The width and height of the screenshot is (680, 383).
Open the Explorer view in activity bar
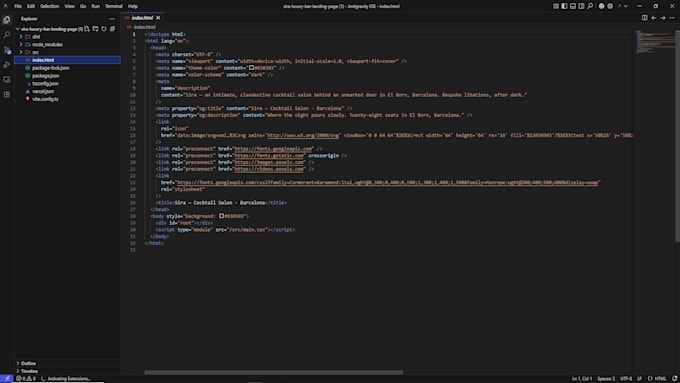[x=7, y=20]
